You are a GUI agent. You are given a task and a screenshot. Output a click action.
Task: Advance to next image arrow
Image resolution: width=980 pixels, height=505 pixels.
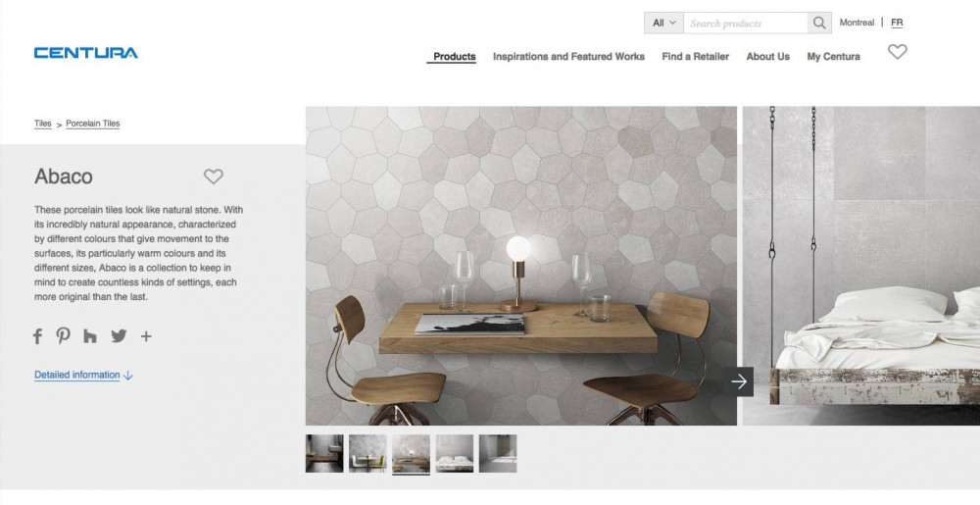(739, 381)
